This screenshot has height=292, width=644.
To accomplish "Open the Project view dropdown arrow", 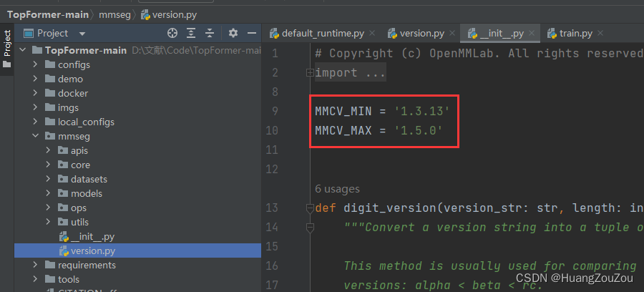I will (x=82, y=34).
